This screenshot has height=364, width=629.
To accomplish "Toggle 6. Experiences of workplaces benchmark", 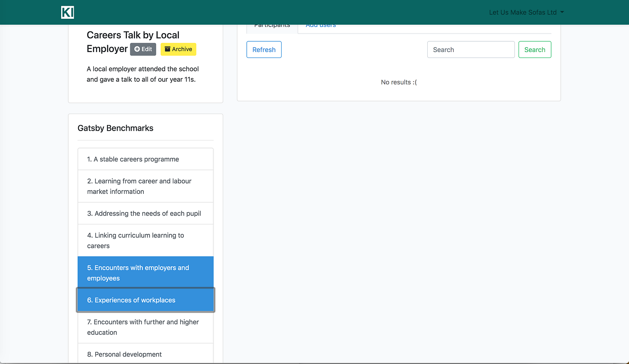I will tap(146, 300).
